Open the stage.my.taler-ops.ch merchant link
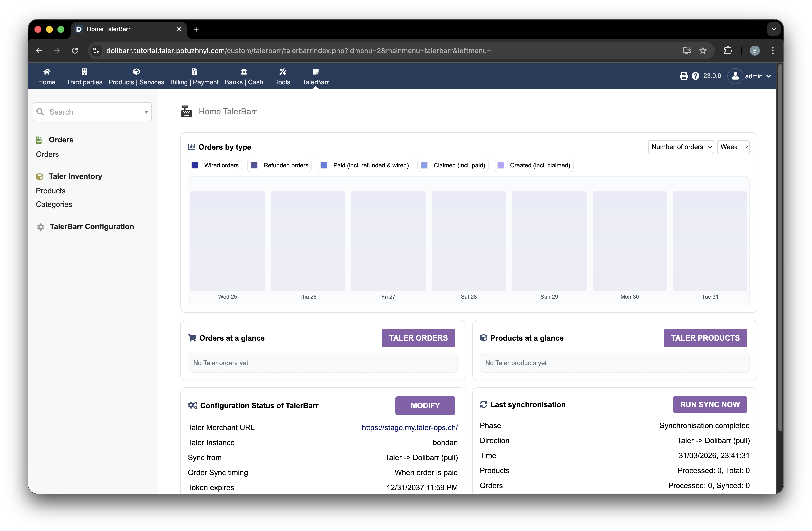Image resolution: width=812 pixels, height=531 pixels. 409,428
